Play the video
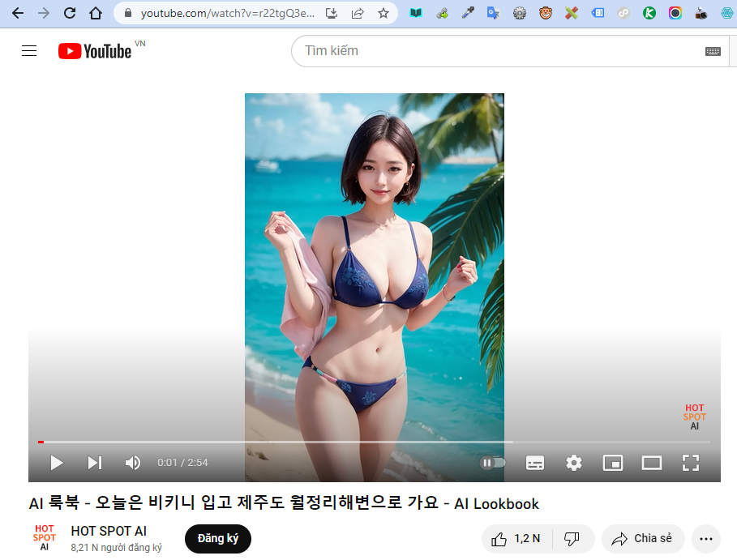Image resolution: width=737 pixels, height=560 pixels. [57, 463]
